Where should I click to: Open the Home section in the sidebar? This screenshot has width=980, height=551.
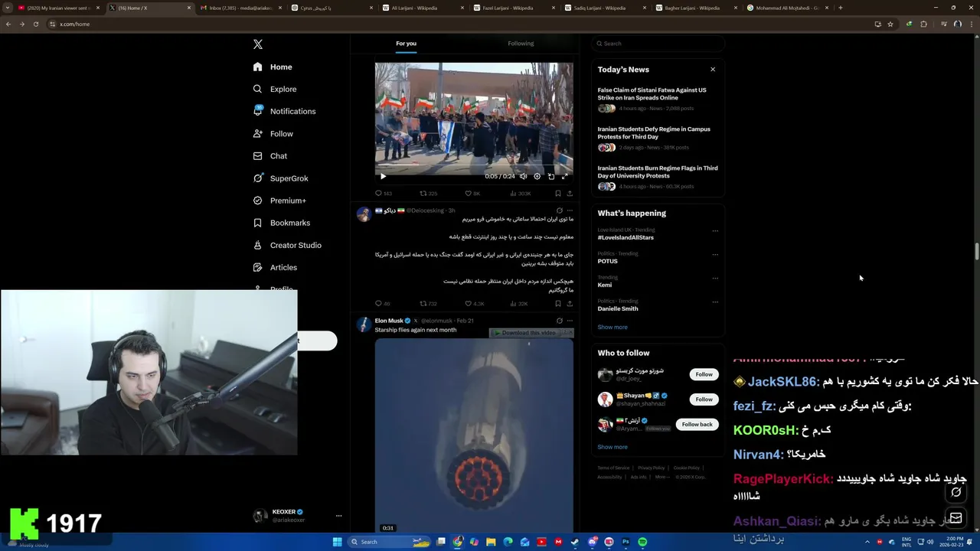(x=273, y=67)
